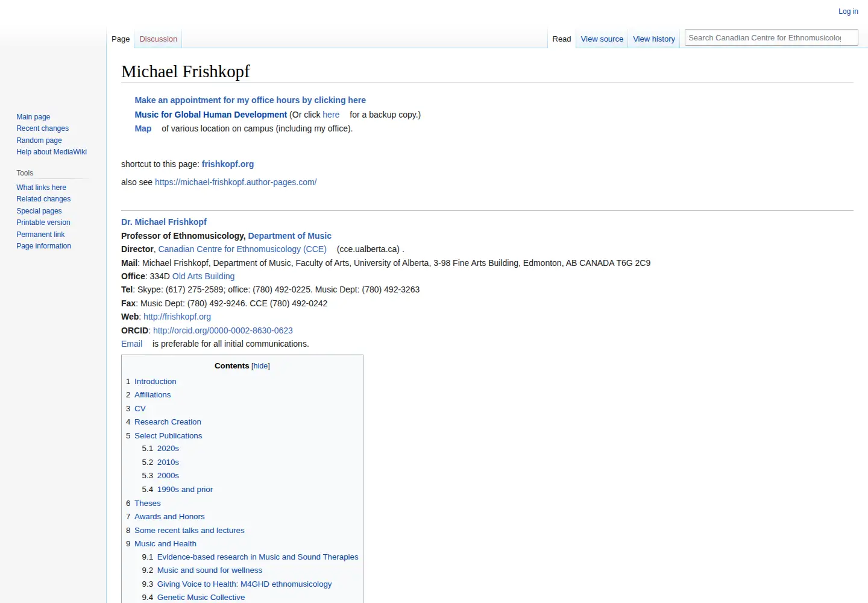This screenshot has width=868, height=603.
Task: Open the Log in link
Action: pos(848,11)
